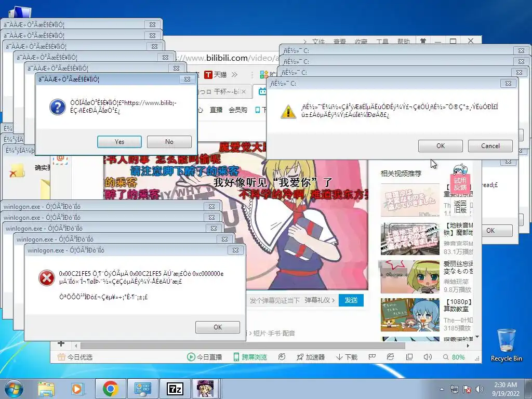Click the 80% zoom magnifier in status bar
532x399 pixels.
[x=446, y=357]
